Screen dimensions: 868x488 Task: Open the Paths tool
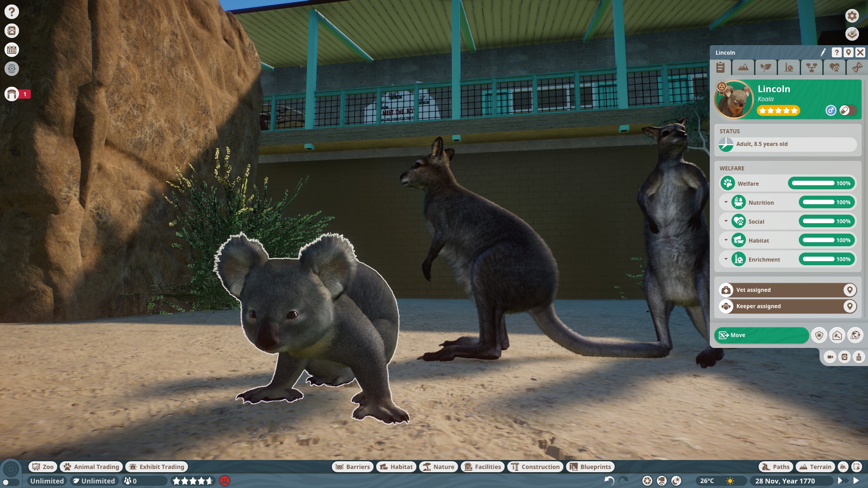tap(776, 467)
